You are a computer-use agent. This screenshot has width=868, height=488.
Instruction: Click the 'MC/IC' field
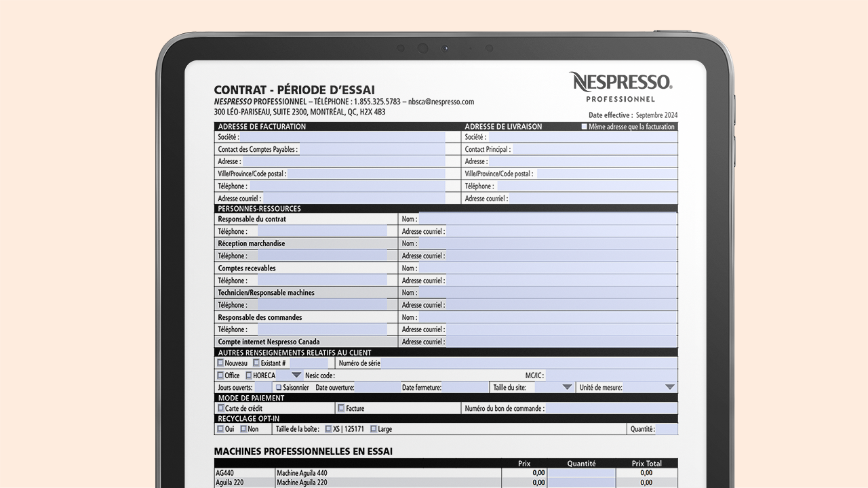click(x=611, y=375)
